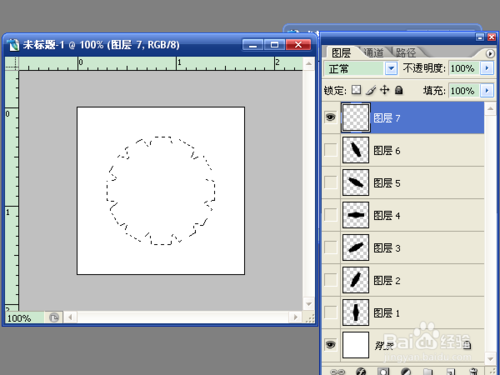Create new adjustment layer icon

[x=405, y=371]
